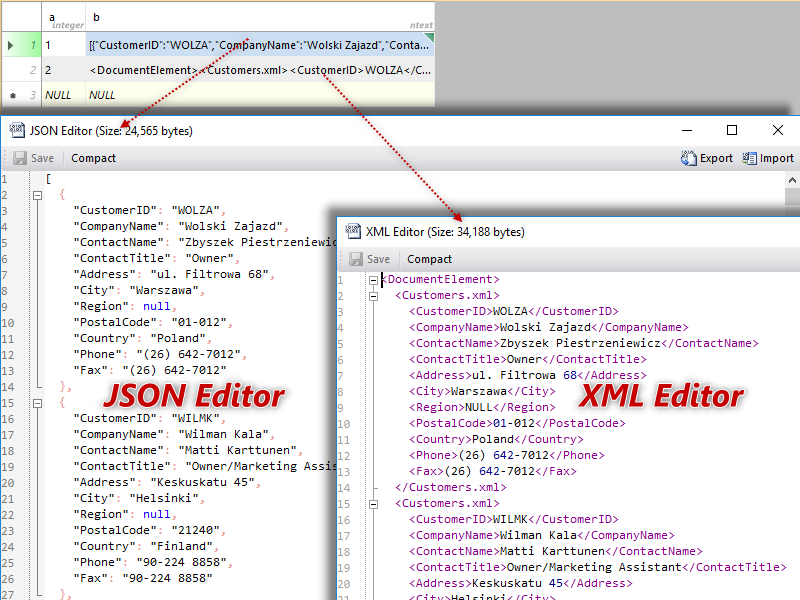Click the "PostalCode": "01-012" JSON line
The image size is (800, 600).
click(x=153, y=322)
